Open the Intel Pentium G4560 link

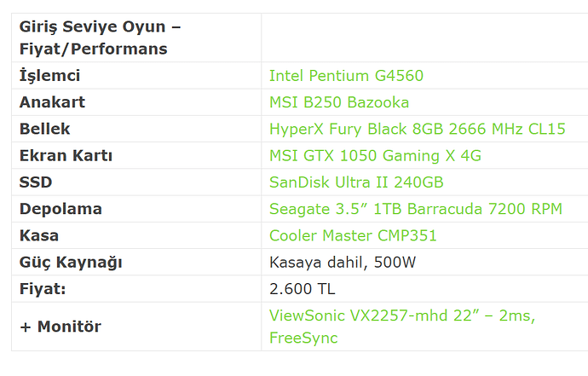pyautogui.click(x=346, y=76)
